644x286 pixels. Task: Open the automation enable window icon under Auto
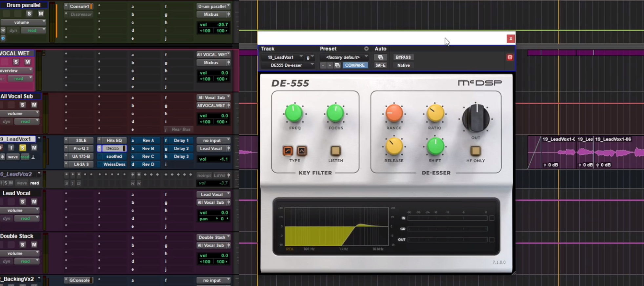(380, 57)
